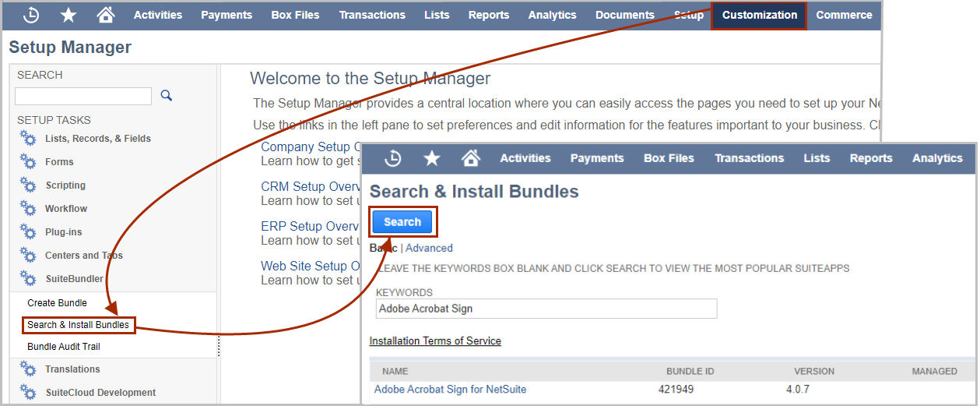Switch to the Advanced search tab
The image size is (980, 406).
click(429, 248)
